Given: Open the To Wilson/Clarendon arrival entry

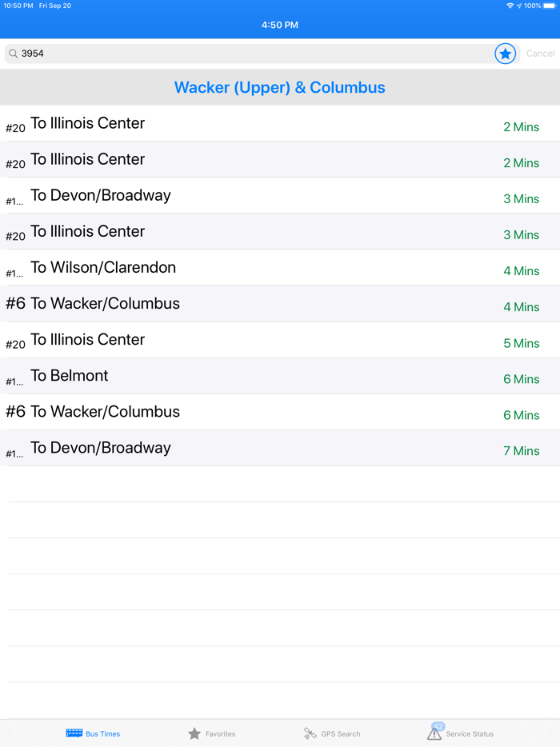Looking at the screenshot, I should click(280, 267).
